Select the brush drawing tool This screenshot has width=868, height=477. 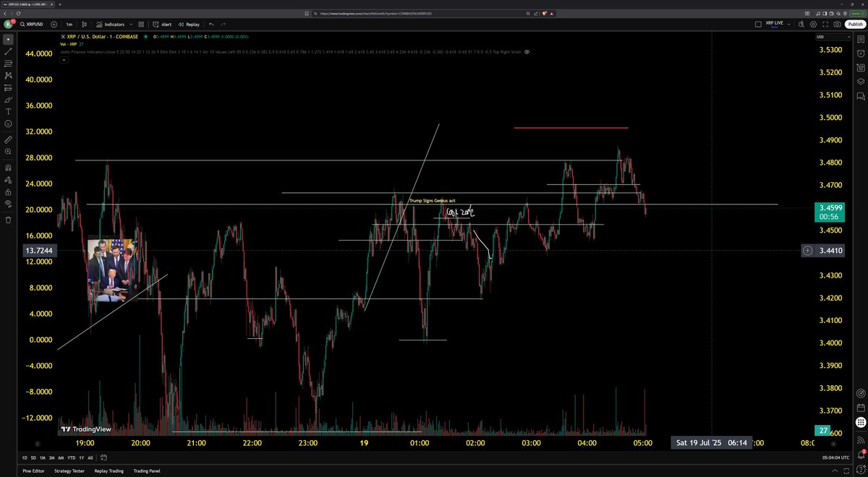coord(9,100)
